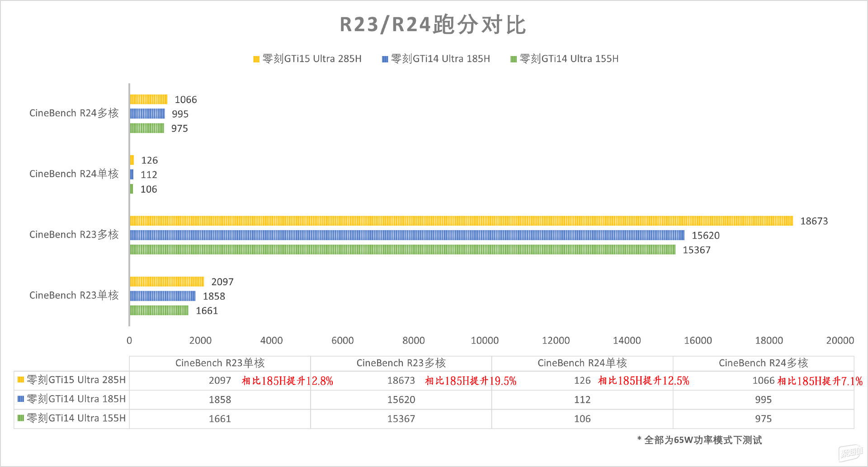Click x-axis tick label 20000
Image resolution: width=868 pixels, height=467 pixels.
[x=840, y=340]
